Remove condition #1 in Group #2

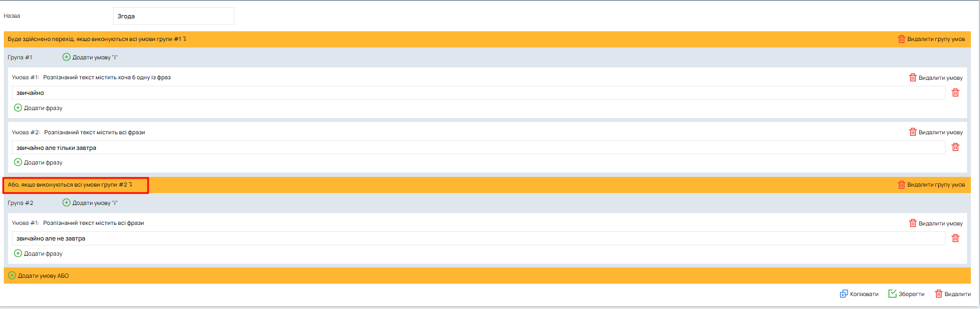tap(935, 223)
